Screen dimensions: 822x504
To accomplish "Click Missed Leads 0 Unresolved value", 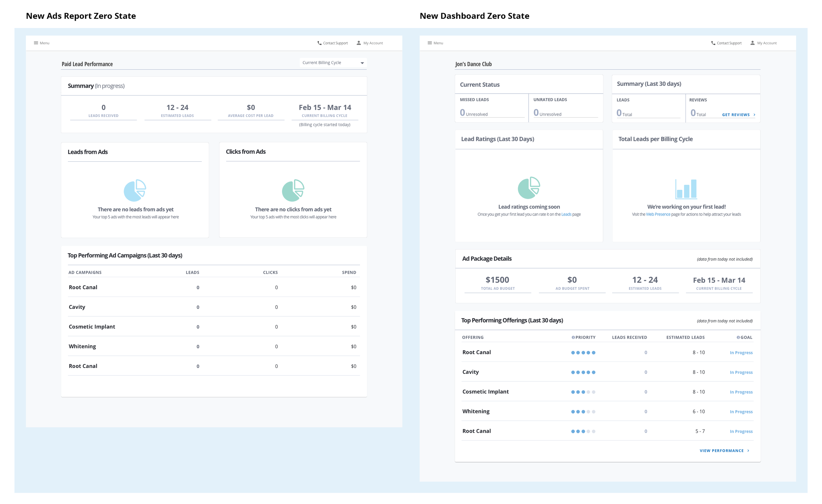I will pos(474,113).
